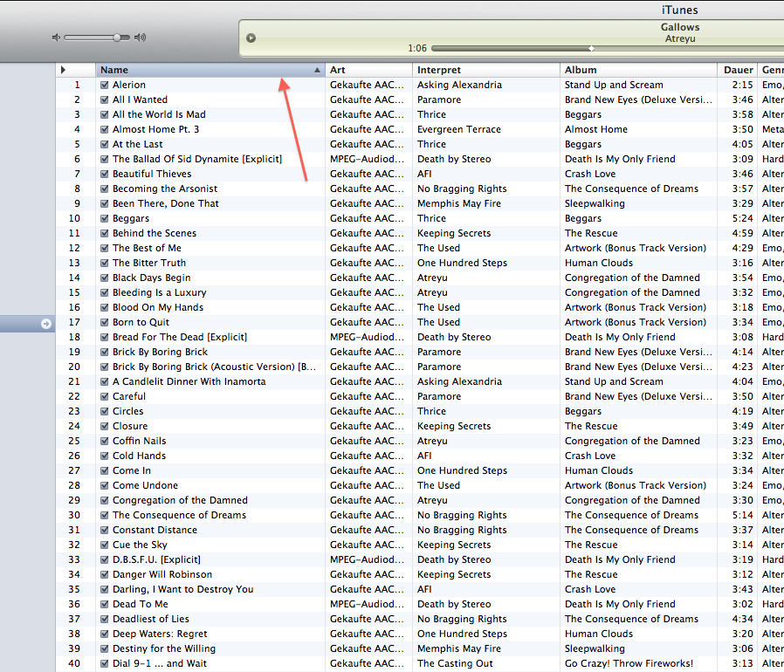Image resolution: width=784 pixels, height=672 pixels.
Task: Click The Casting Out in Interpret column
Action: tap(455, 663)
